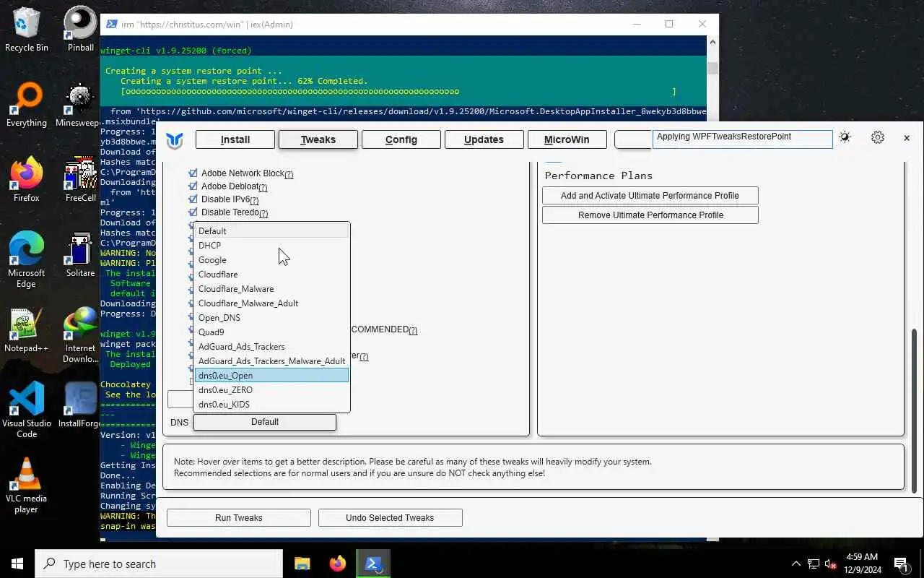Choose DHCP from the DNS options

coord(271,246)
